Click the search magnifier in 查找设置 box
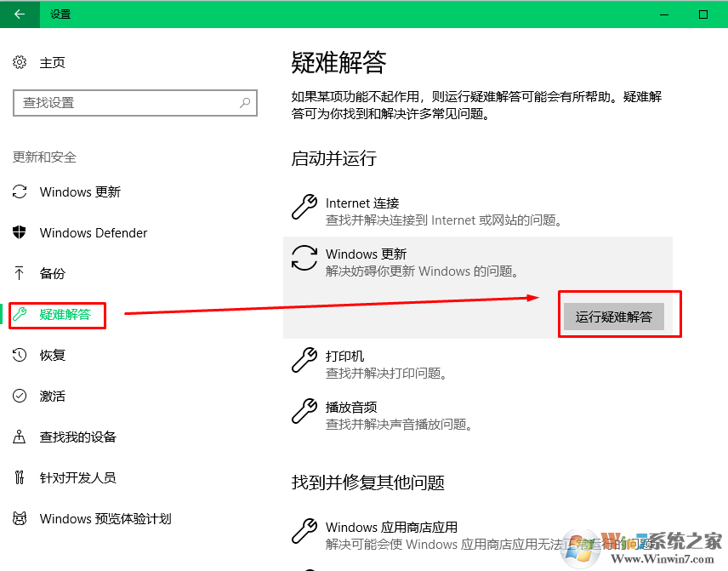The height and width of the screenshot is (571, 728). 245,103
